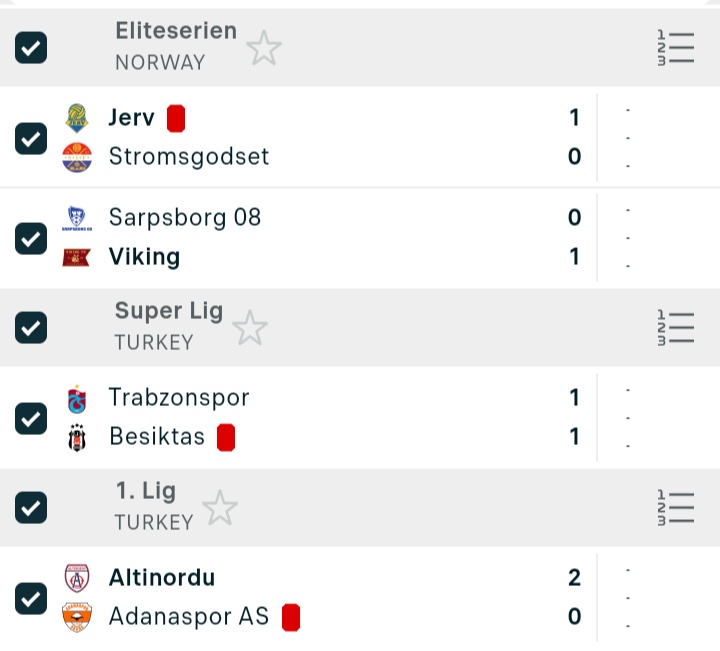Favorite the Eliteserien league with star
The image size is (720, 651).
click(264, 48)
